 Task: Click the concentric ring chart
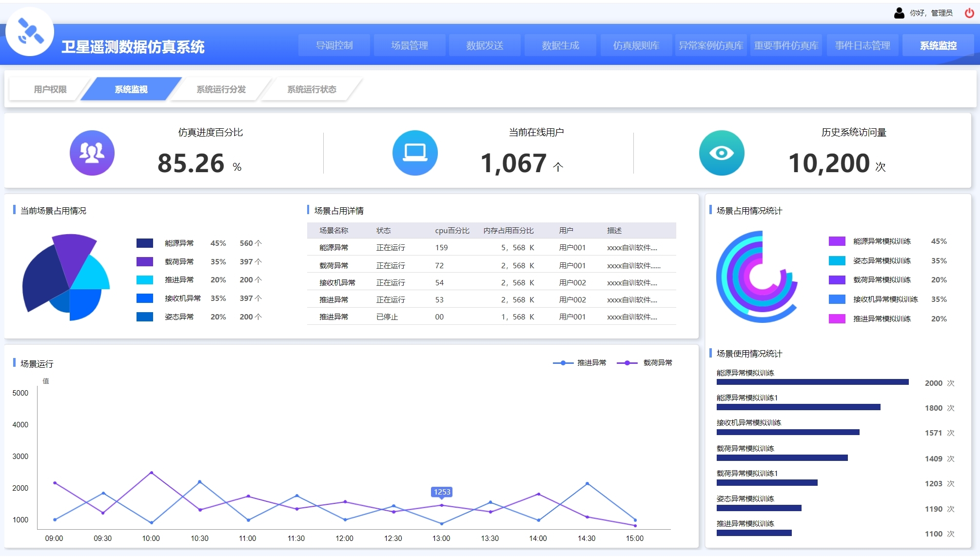click(757, 277)
